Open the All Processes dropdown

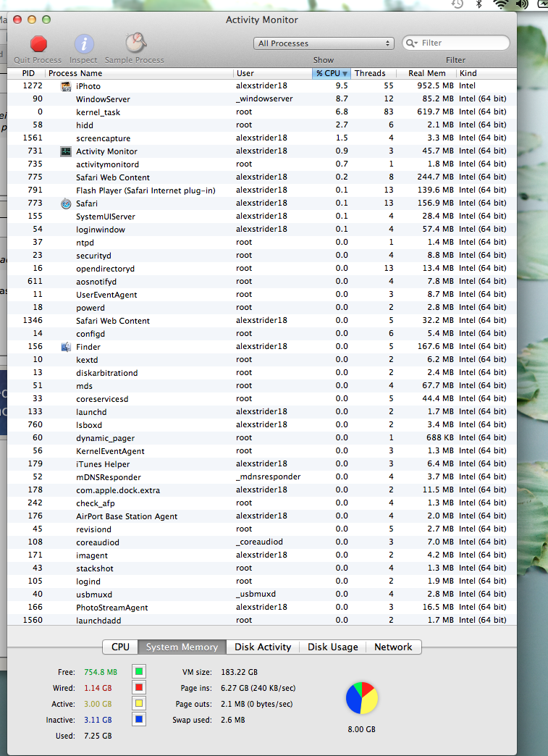point(324,43)
